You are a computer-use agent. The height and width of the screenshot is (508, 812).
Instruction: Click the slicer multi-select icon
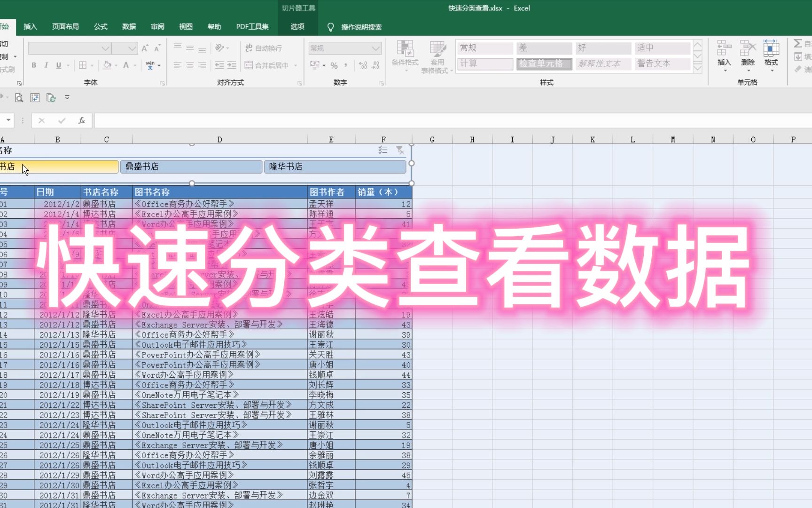383,150
